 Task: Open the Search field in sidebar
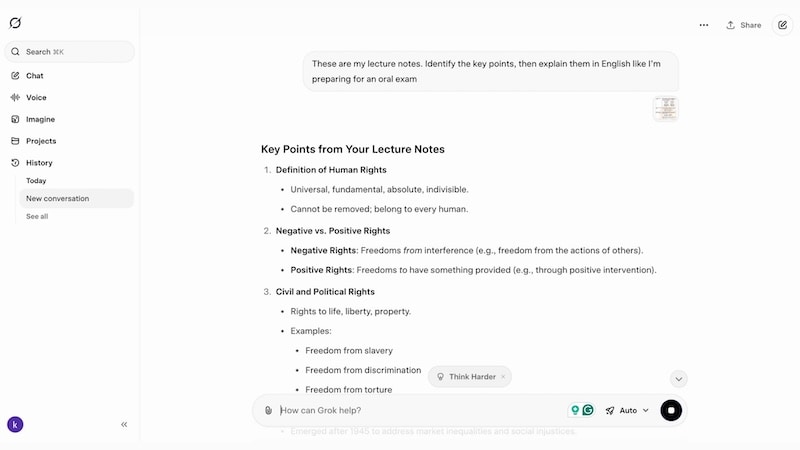pyautogui.click(x=70, y=51)
